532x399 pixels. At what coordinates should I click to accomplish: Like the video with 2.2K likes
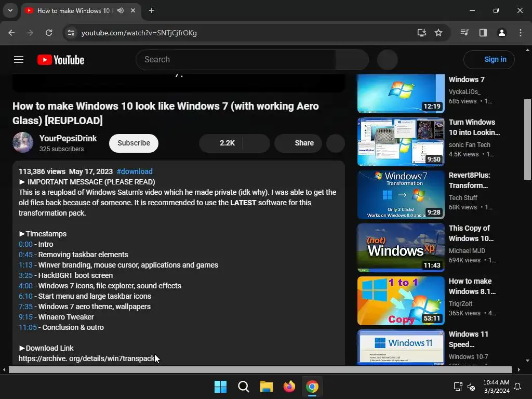221,143
